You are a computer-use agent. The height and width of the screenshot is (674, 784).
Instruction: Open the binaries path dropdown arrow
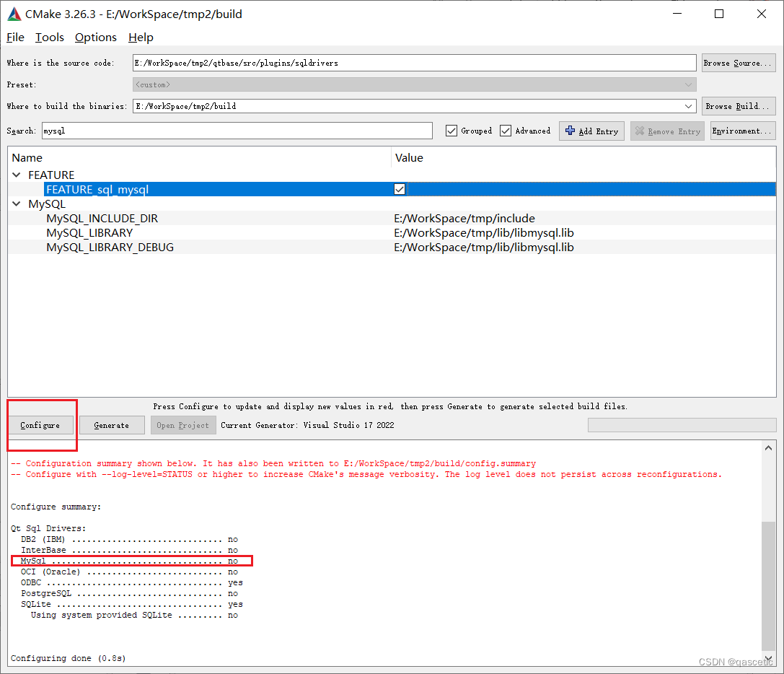[x=689, y=106]
